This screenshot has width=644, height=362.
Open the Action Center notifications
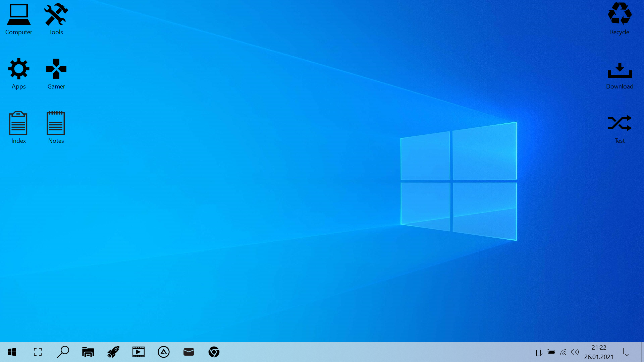(627, 352)
